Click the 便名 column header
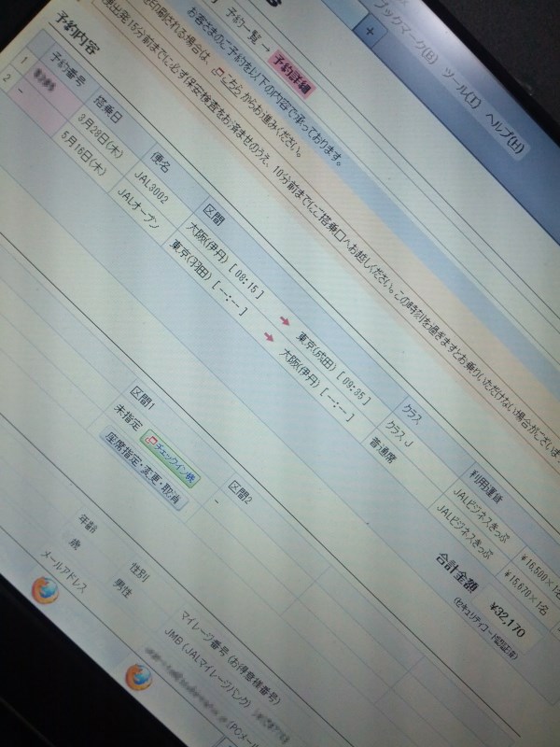The width and height of the screenshot is (560, 747). click(161, 162)
